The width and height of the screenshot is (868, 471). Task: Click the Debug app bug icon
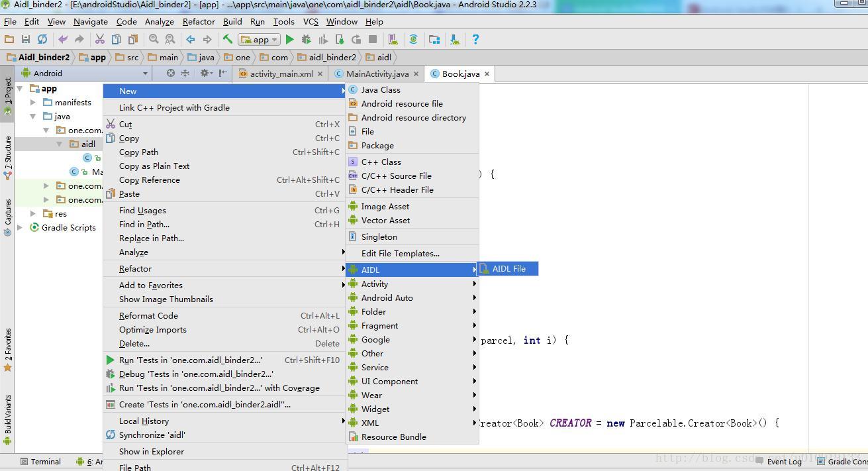(306, 40)
